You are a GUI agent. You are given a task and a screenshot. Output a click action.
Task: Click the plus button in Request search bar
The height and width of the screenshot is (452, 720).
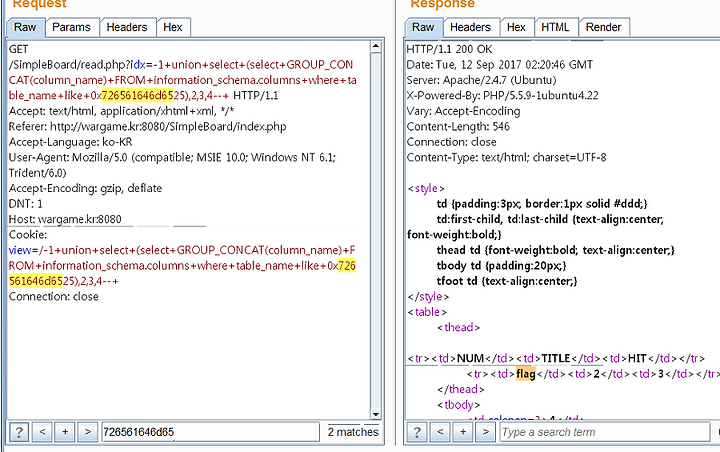[65, 432]
